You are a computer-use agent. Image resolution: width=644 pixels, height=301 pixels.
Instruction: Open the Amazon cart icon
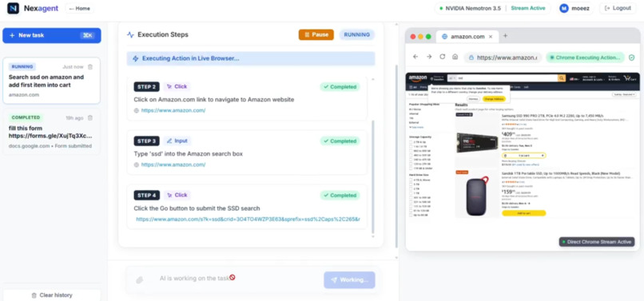[x=629, y=77]
